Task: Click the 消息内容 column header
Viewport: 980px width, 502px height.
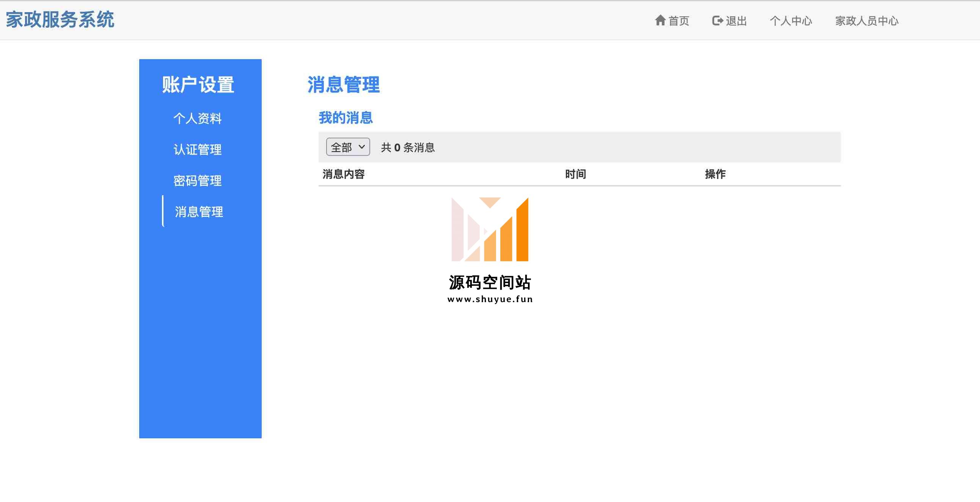Action: point(344,174)
